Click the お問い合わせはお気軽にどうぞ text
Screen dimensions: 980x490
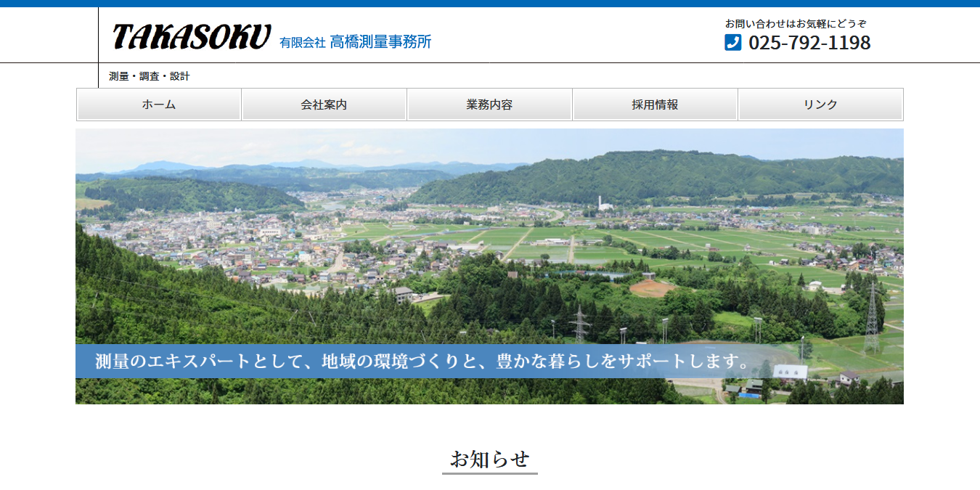(x=796, y=23)
